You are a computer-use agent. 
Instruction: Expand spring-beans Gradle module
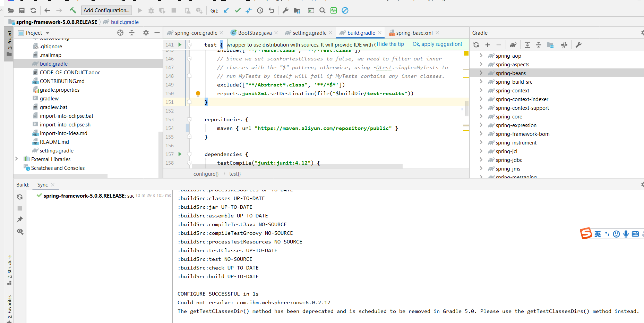(x=481, y=73)
